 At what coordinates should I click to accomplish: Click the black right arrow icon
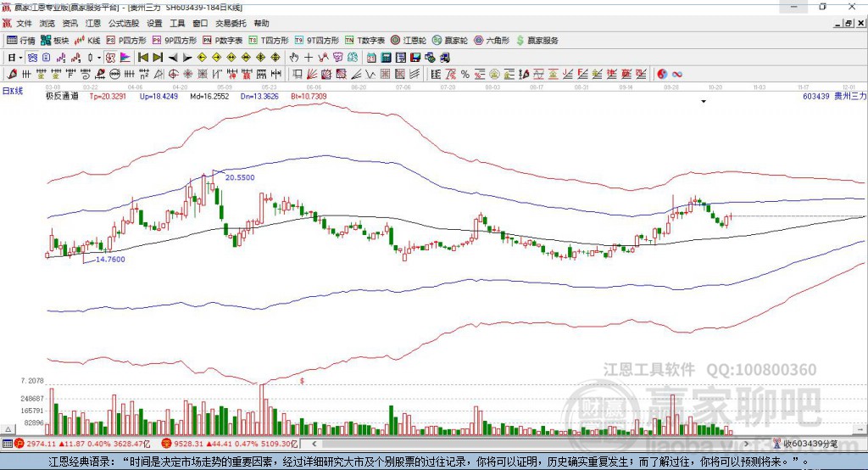(187, 58)
